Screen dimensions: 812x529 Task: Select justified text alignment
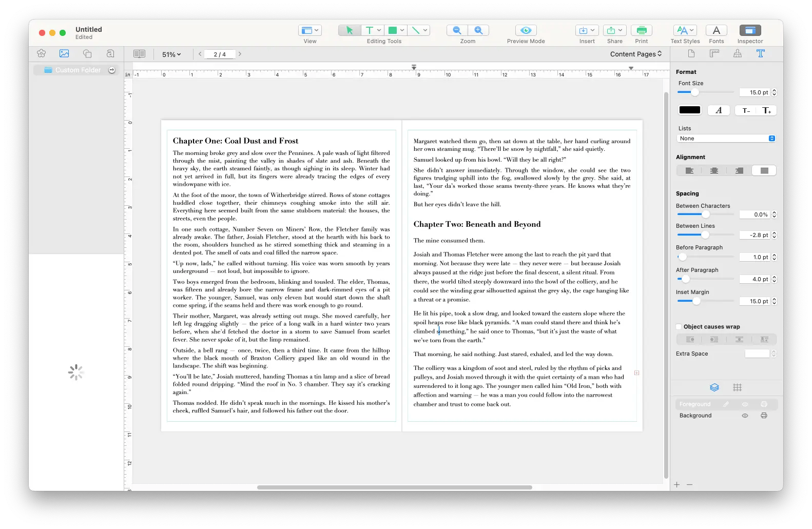point(764,171)
